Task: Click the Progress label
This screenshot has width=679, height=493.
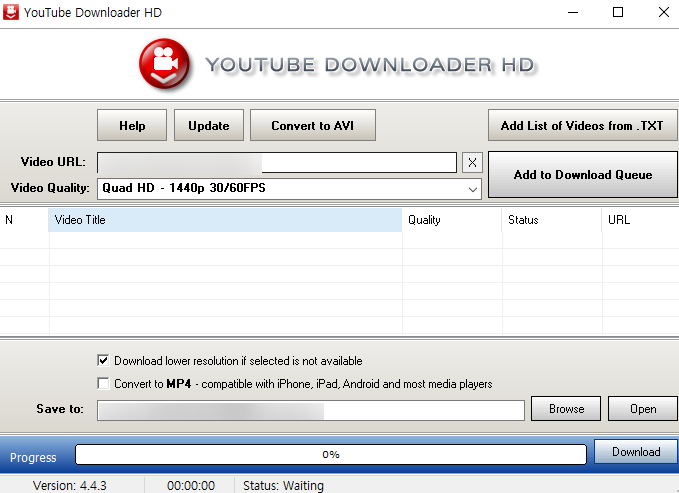Action: coord(33,457)
